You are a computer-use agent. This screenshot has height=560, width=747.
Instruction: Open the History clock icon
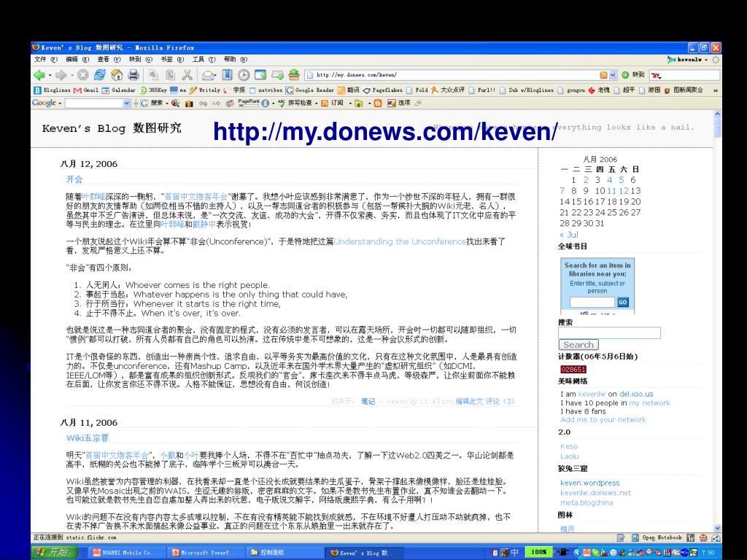click(244, 75)
